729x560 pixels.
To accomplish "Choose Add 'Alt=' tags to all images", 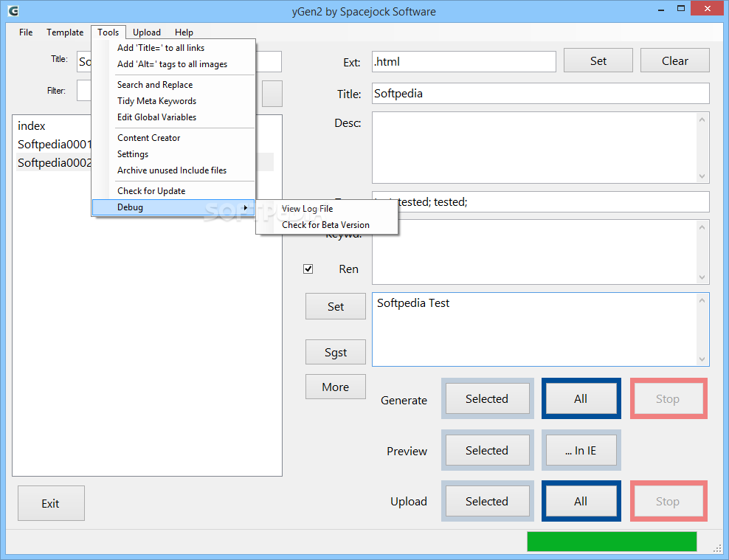I will [173, 64].
